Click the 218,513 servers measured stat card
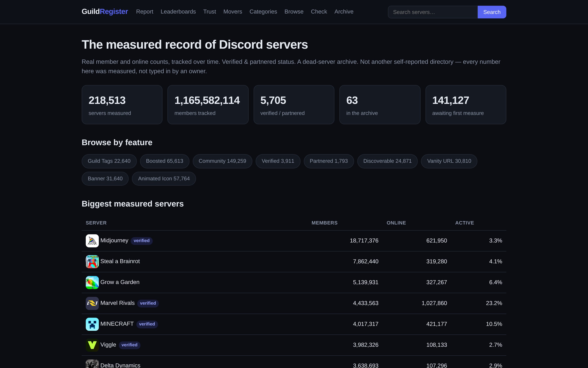Image resolution: width=588 pixels, height=368 pixels. (x=122, y=105)
